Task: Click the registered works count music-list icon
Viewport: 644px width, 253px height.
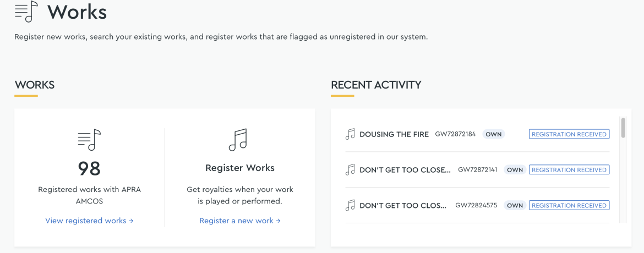Action: (89, 140)
